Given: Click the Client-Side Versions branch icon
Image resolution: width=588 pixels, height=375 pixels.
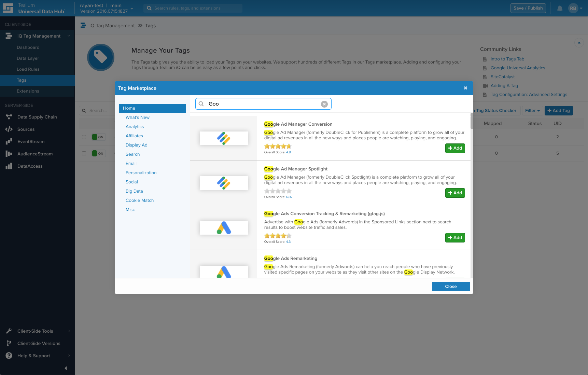Looking at the screenshot, I should click(9, 343).
